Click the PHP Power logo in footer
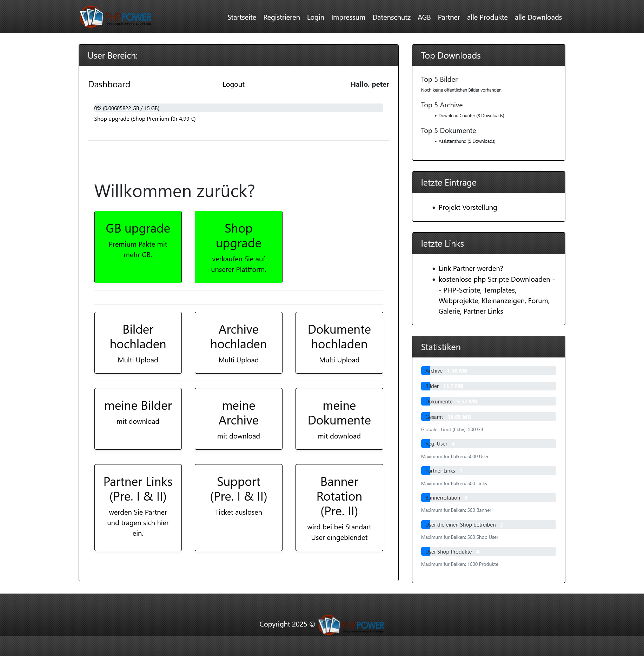Image resolution: width=644 pixels, height=656 pixels. [x=351, y=624]
